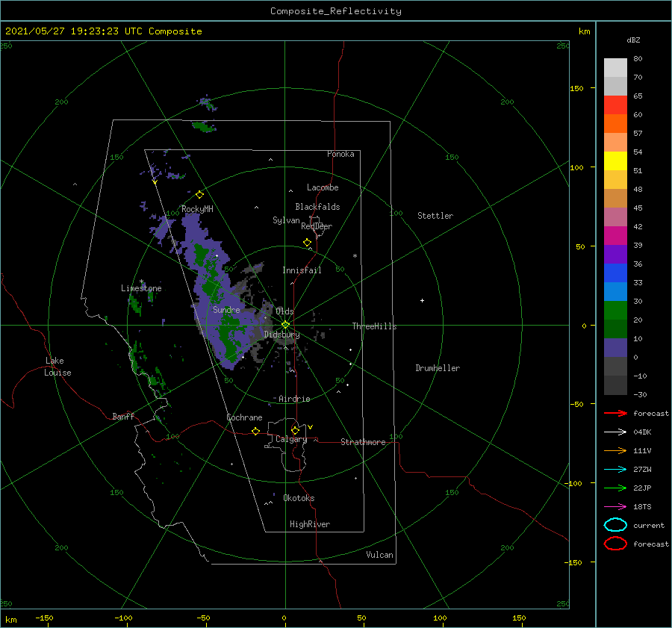672x628 pixels.
Task: Click the Lacombe label
Action: click(323, 187)
